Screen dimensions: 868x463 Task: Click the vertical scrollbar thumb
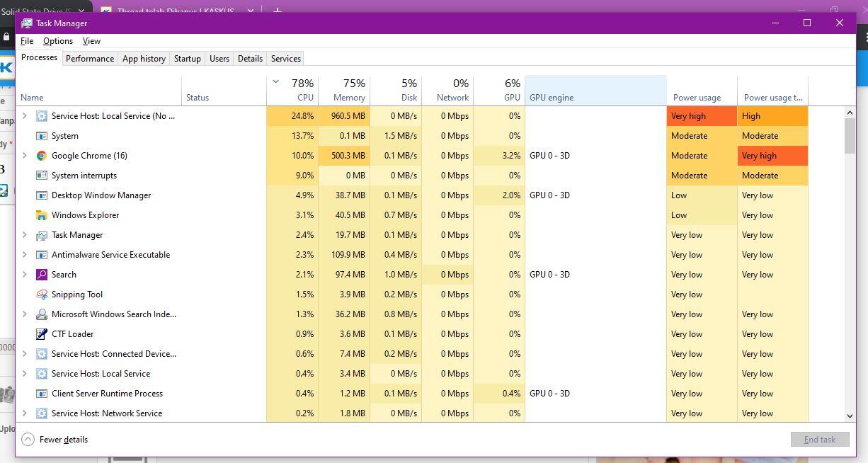point(850,136)
